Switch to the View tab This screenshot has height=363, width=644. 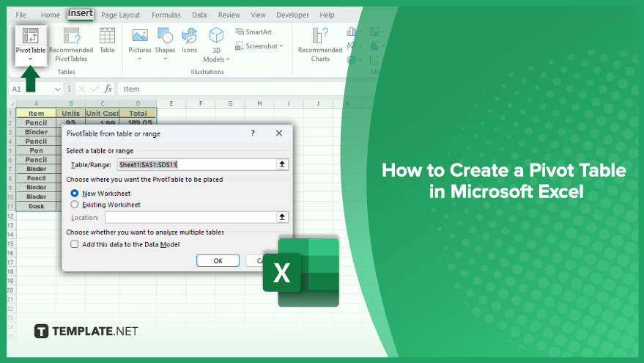[x=258, y=15]
